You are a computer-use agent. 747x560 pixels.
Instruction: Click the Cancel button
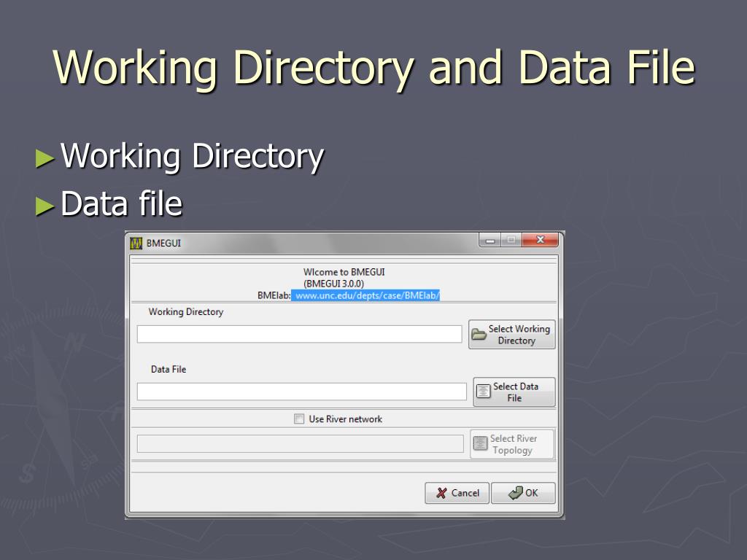457,493
